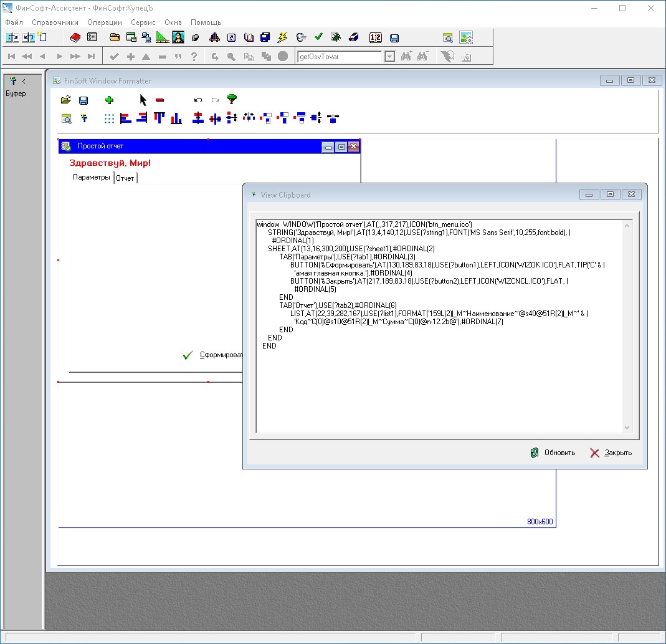Viewport: 666px width, 644px height.
Task: Click the green plus add-control icon
Action: [x=110, y=100]
